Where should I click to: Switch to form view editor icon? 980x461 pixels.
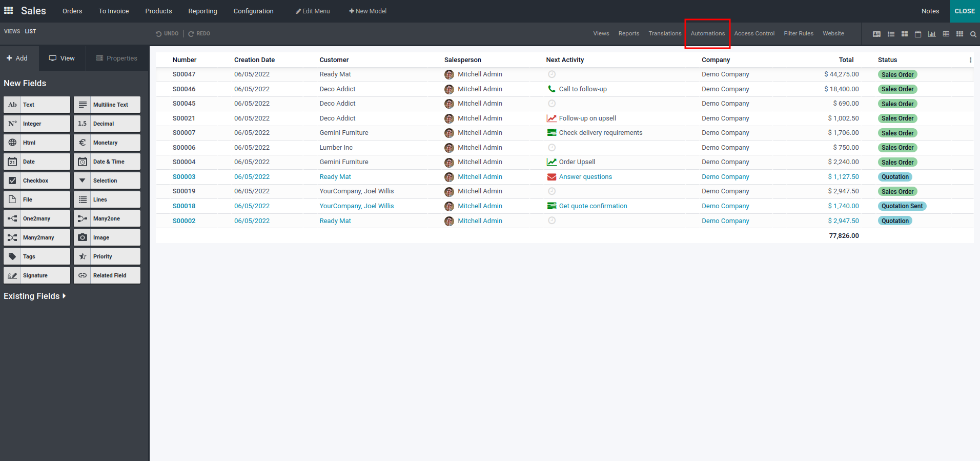[876, 34]
